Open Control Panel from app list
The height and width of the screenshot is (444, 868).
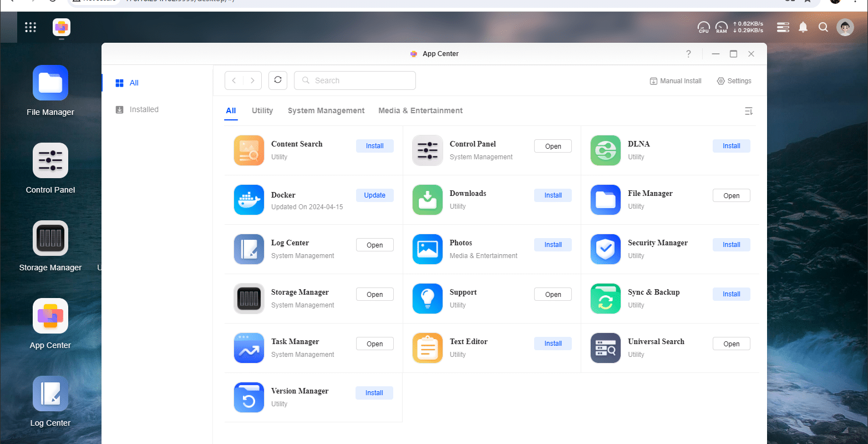[553, 146]
